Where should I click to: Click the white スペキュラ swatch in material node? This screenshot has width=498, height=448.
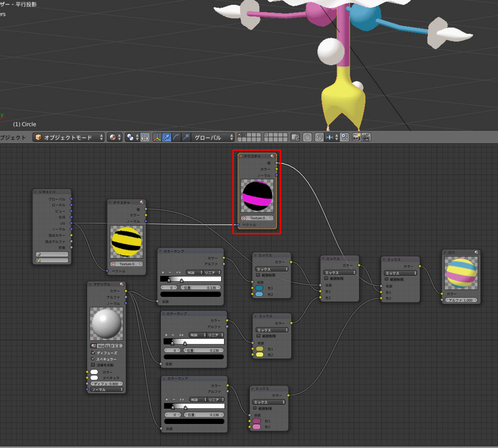(x=94, y=378)
